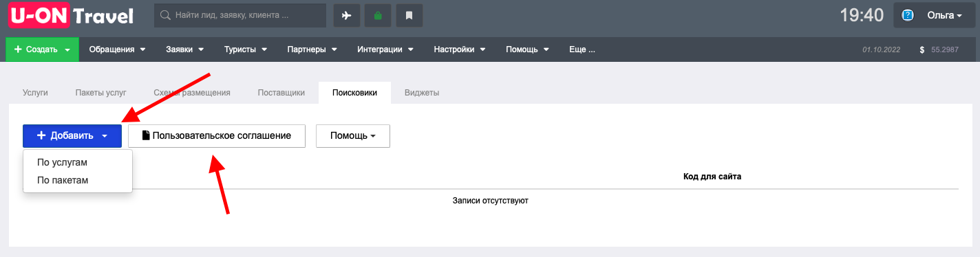The image size is (980, 257).
Task: Expand the Партнеры menu
Action: tap(312, 49)
